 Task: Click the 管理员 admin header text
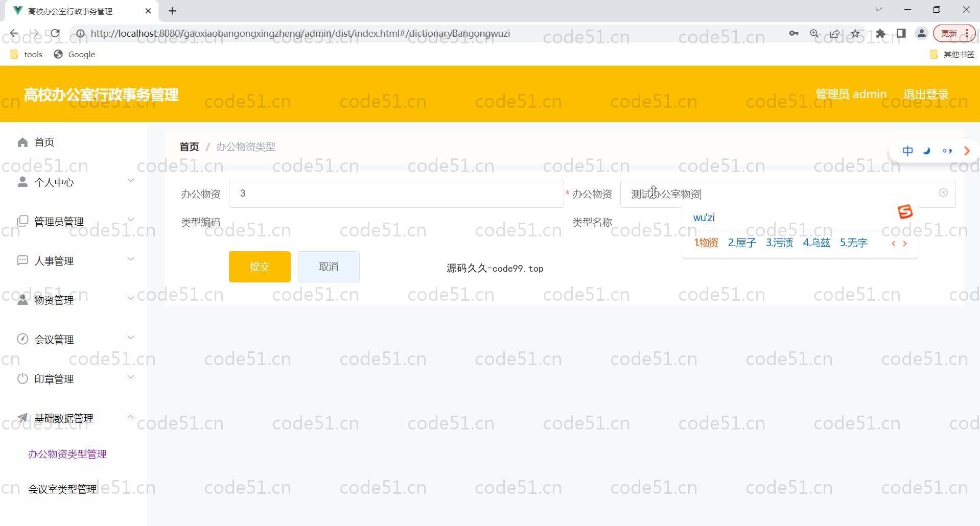pos(851,94)
